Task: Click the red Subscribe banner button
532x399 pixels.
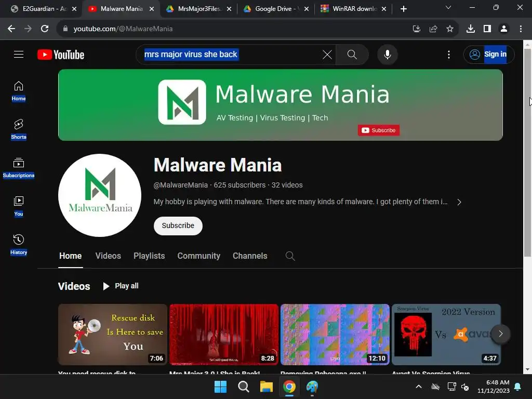Action: [379, 130]
